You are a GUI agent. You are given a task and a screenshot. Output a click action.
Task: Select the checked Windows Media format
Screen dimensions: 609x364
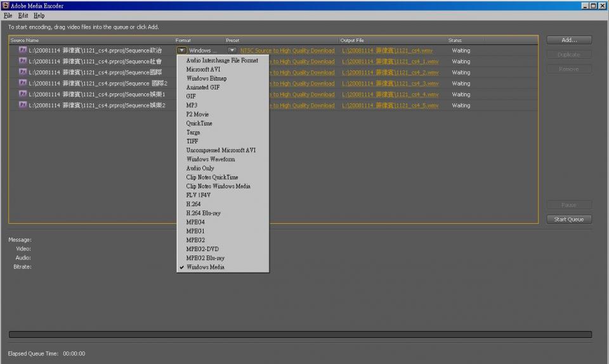click(x=205, y=268)
